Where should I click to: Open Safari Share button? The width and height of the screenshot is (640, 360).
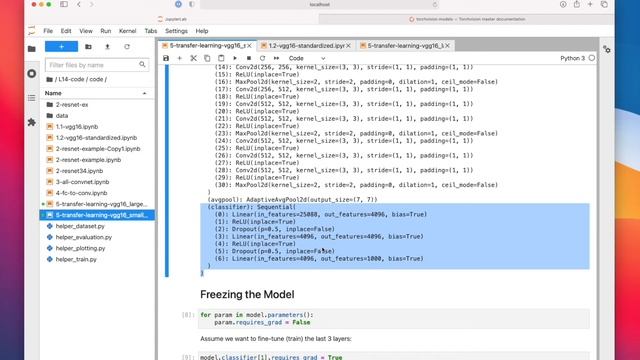click(x=576, y=4)
